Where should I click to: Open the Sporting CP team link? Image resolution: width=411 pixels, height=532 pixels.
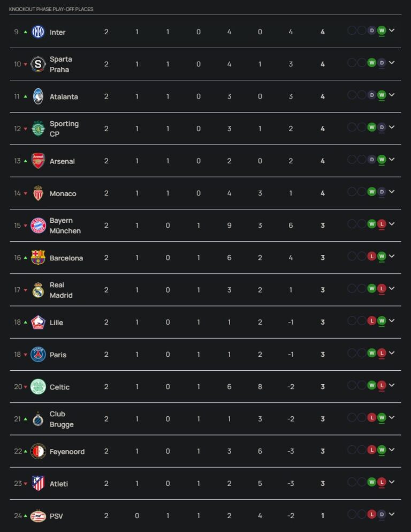(x=64, y=129)
